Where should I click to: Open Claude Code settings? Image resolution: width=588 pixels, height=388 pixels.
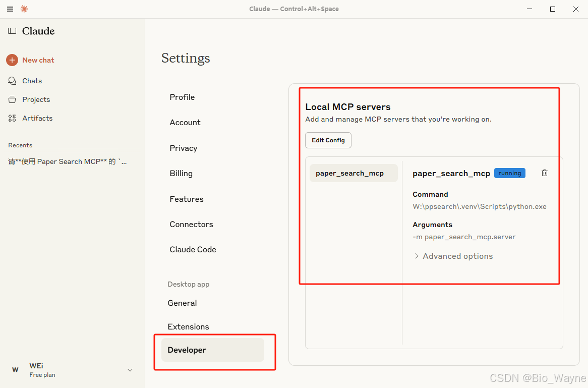click(x=193, y=250)
